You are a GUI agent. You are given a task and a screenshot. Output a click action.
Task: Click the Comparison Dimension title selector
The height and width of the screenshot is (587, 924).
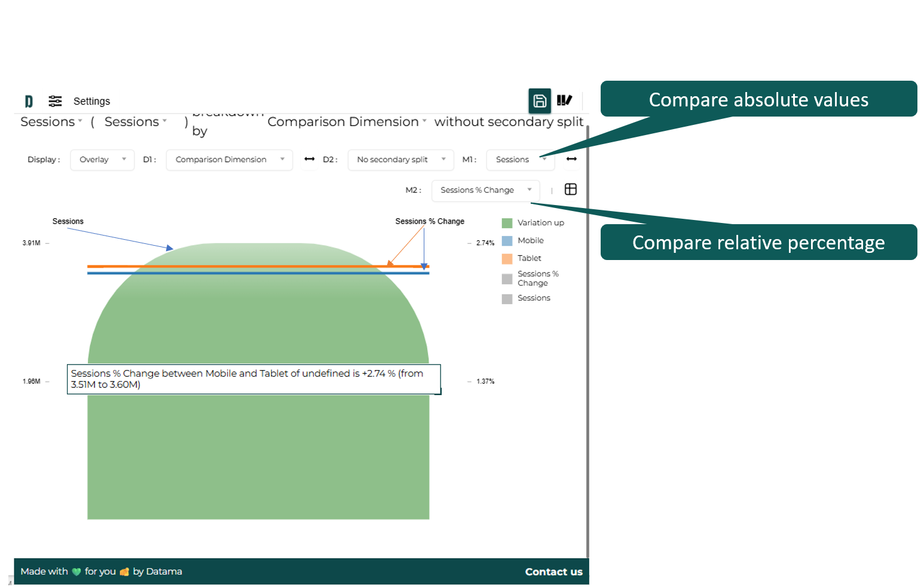347,121
